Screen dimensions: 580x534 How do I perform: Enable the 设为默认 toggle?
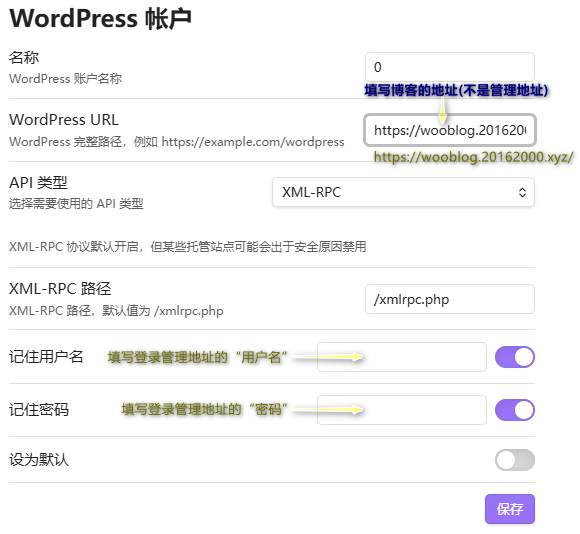[515, 460]
